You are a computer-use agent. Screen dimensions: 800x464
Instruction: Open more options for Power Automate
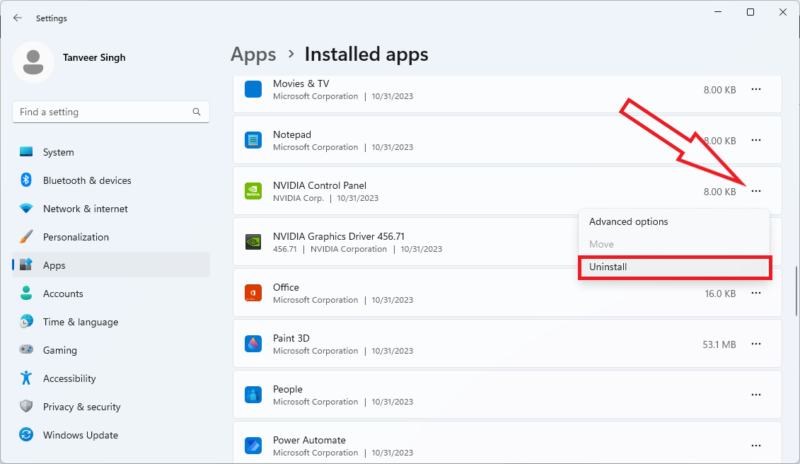tap(756, 446)
